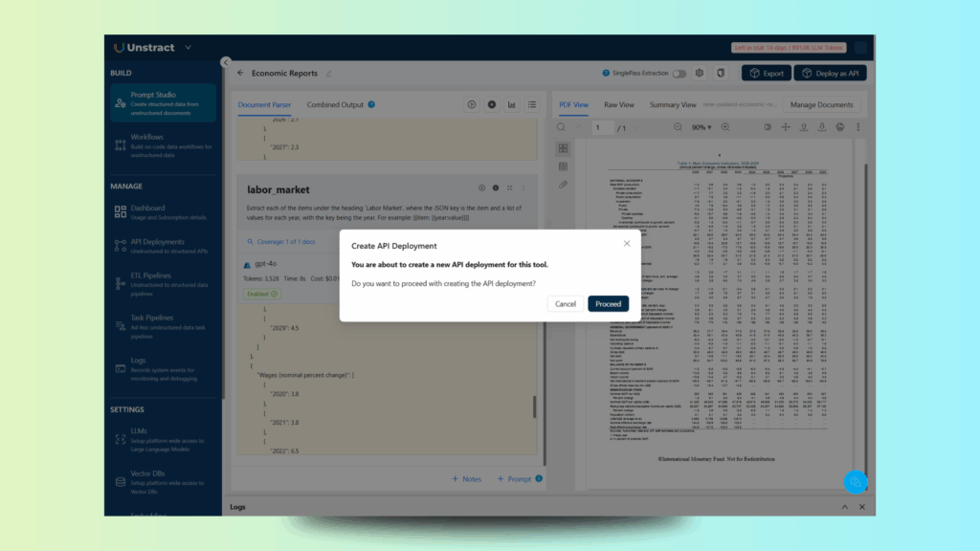Click the Deploy as API button
The height and width of the screenshot is (551, 980).
coord(830,74)
